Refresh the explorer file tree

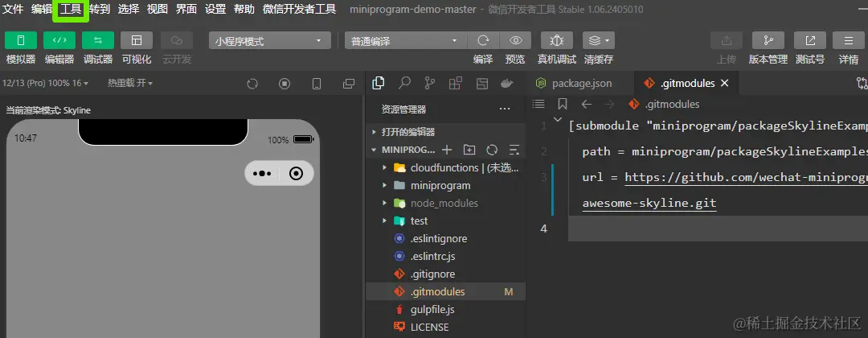click(492, 150)
